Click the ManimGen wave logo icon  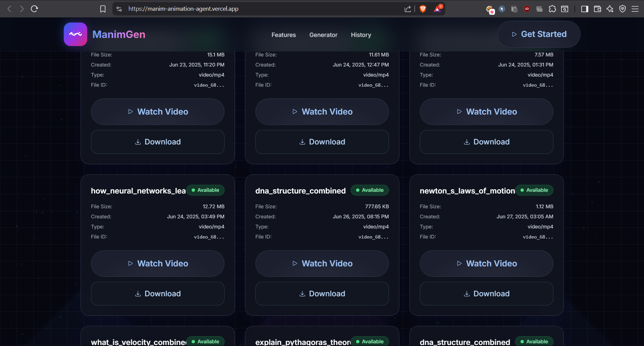76,34
